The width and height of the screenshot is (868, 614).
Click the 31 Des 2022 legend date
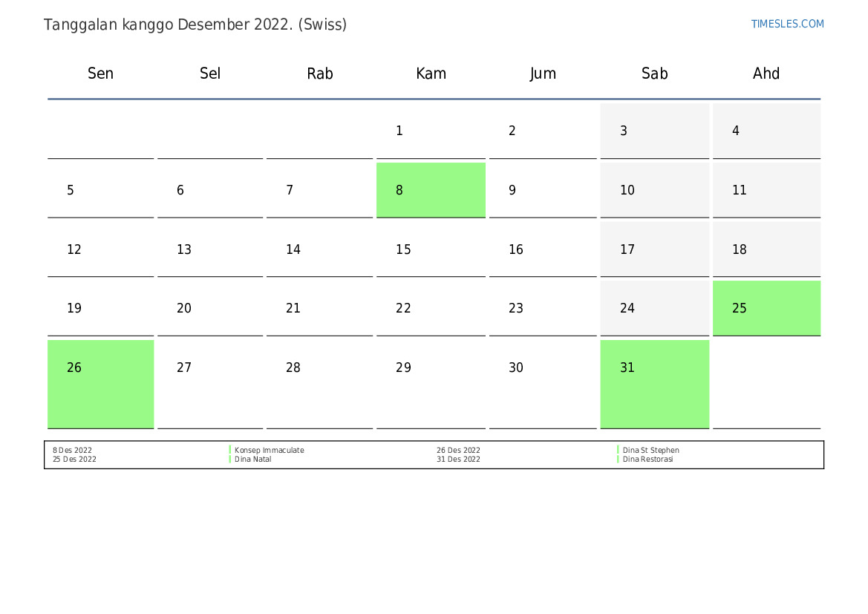458,460
